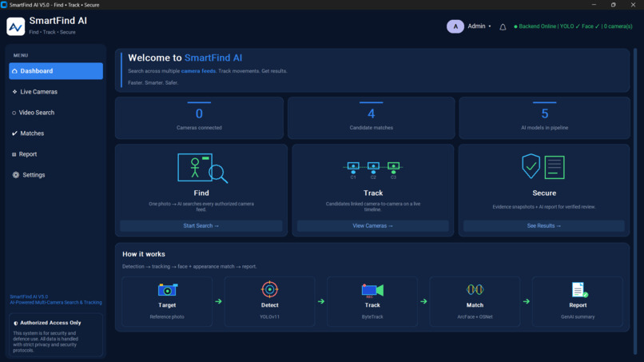Screen dimensions: 644x362
Task: Maximize the SmartFind AI window
Action: [613, 5]
